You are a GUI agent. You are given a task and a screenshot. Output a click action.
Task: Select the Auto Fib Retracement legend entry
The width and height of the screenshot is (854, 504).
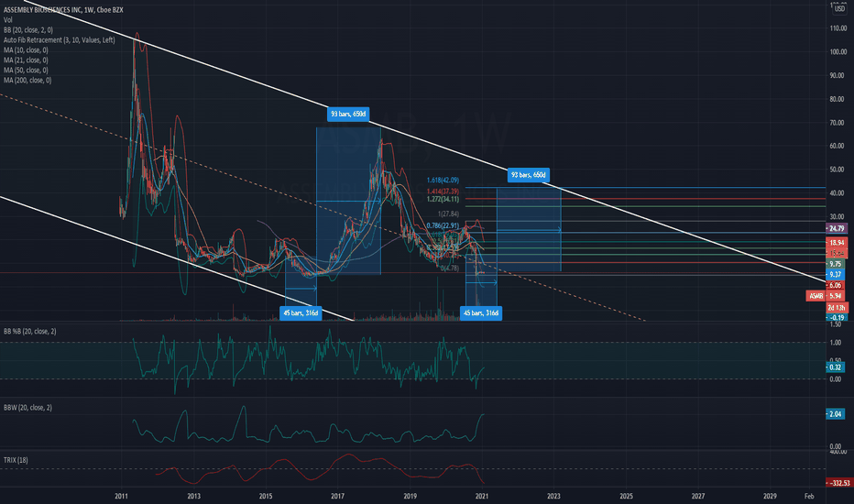click(59, 39)
